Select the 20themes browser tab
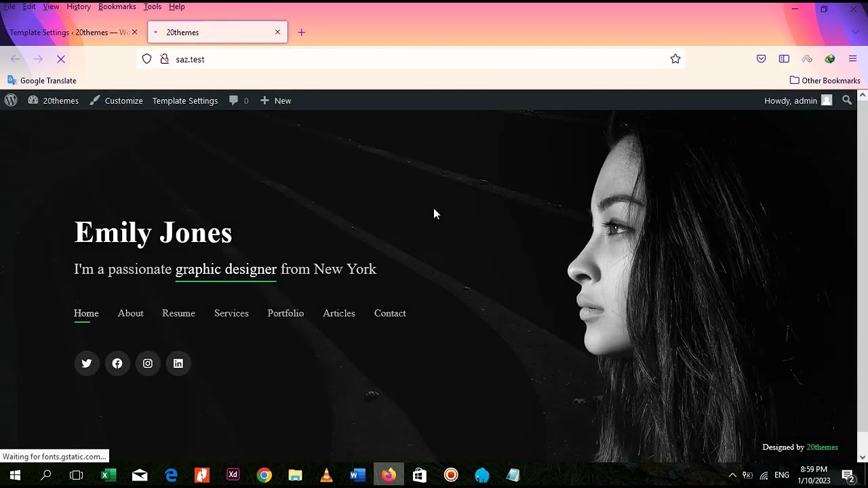 coord(217,33)
